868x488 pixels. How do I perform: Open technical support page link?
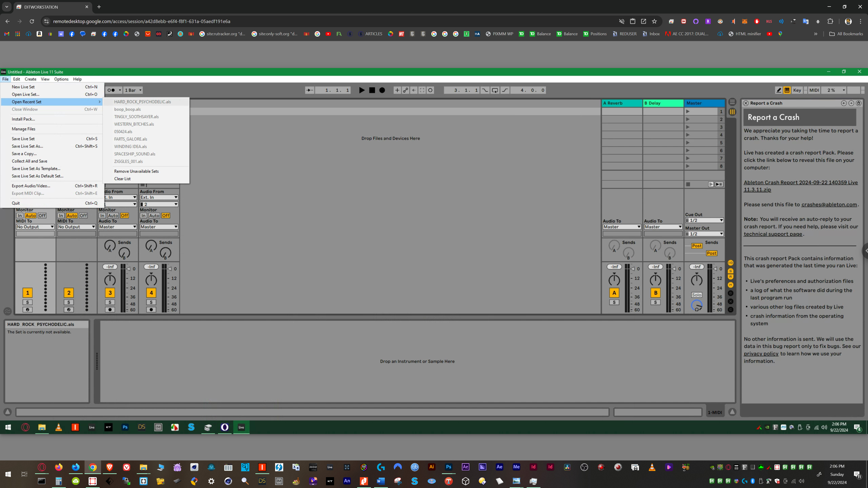[x=773, y=234]
